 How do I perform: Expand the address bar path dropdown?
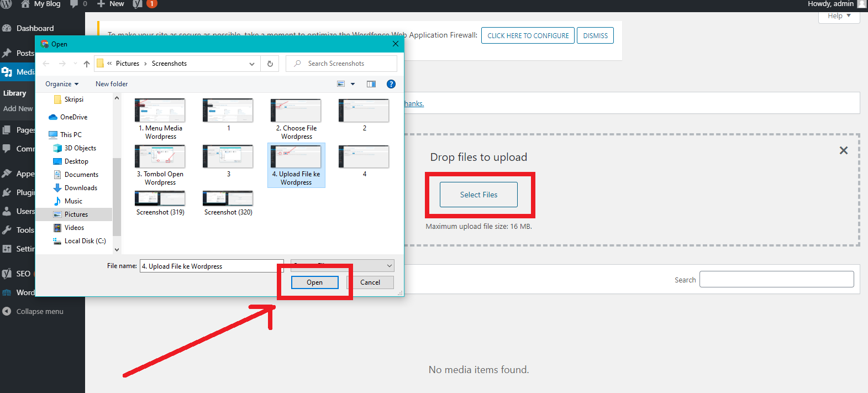click(x=252, y=64)
